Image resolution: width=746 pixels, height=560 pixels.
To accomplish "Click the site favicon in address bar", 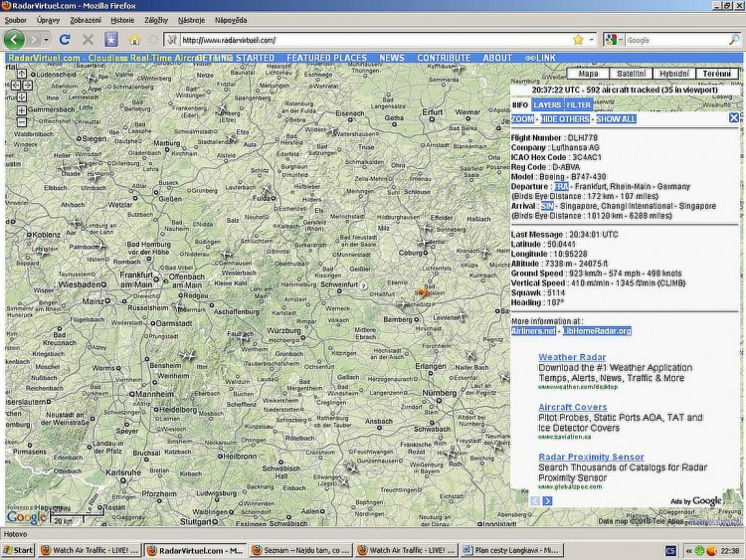I will pos(172,40).
